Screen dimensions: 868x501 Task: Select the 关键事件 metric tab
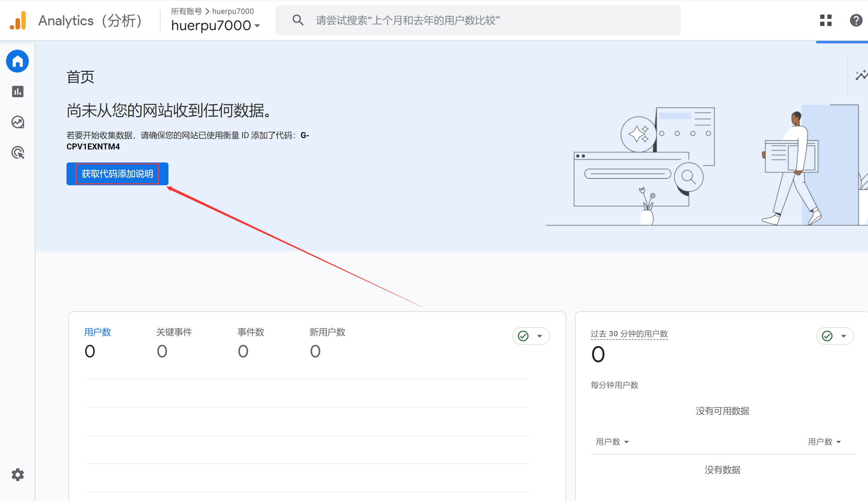coord(174,343)
